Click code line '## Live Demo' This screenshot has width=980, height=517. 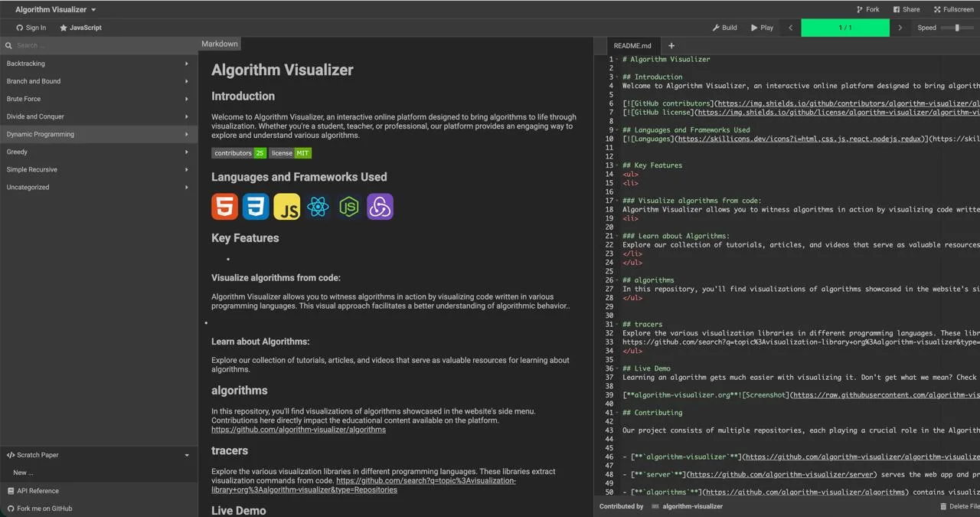(646, 368)
